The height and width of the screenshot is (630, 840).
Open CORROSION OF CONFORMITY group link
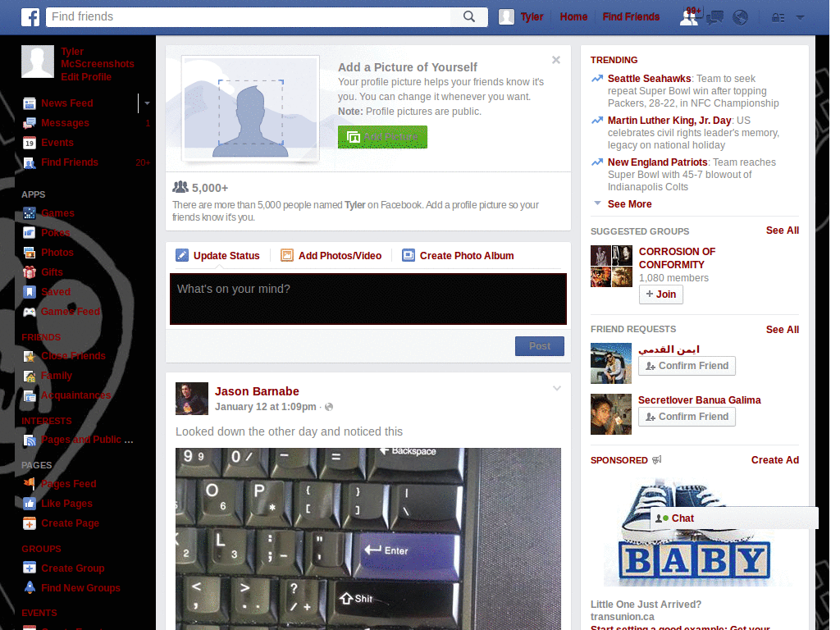677,258
